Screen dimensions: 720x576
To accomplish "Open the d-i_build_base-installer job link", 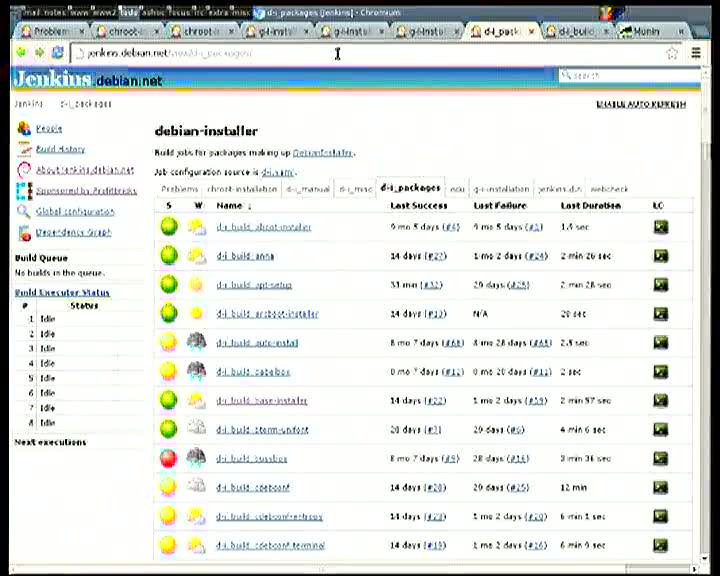I will pyautogui.click(x=262, y=401).
